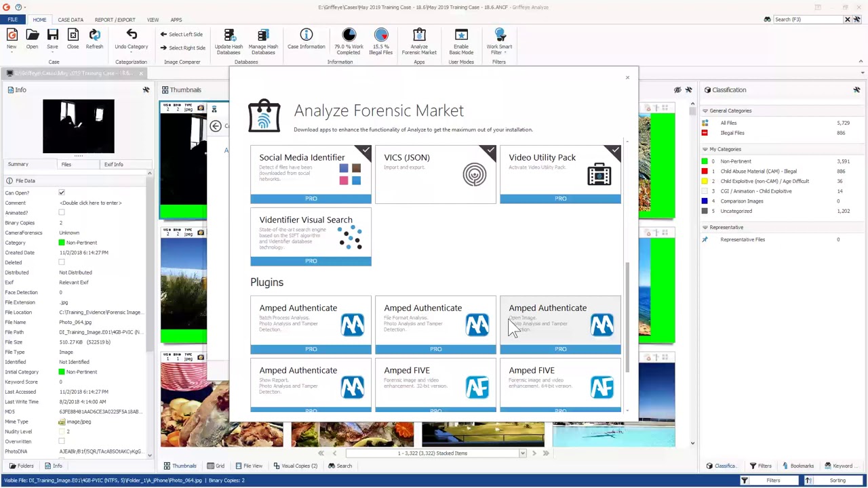View the 15.5% Illegal Files chart

[x=381, y=41]
